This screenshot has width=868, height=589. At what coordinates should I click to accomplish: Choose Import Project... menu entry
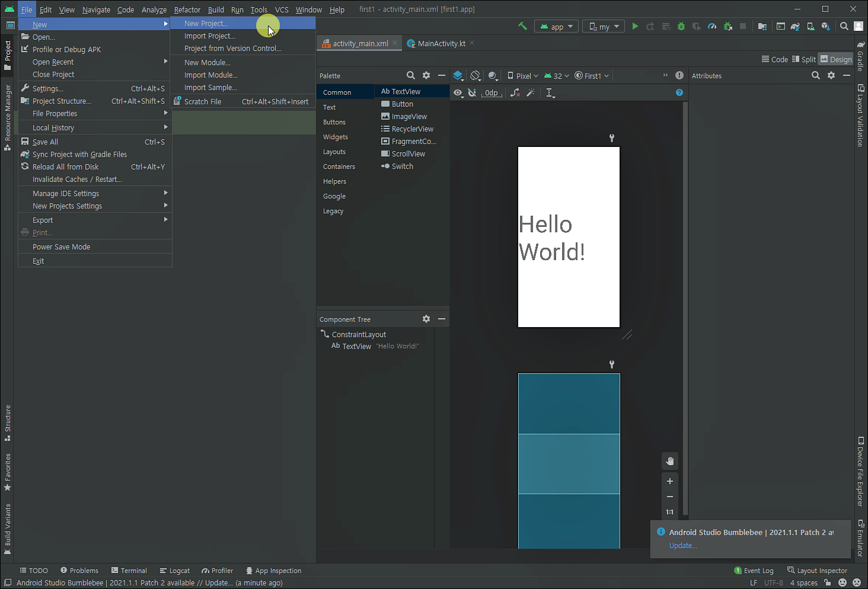coord(242,36)
